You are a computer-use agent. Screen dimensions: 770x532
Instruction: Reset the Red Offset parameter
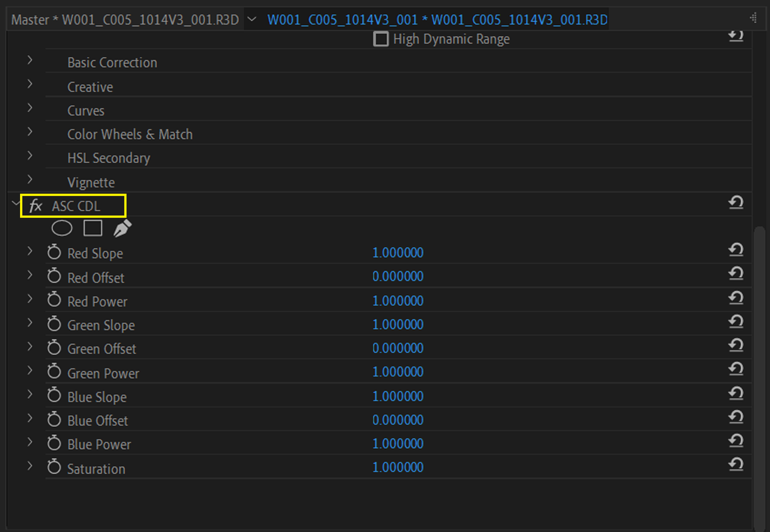[x=735, y=274]
